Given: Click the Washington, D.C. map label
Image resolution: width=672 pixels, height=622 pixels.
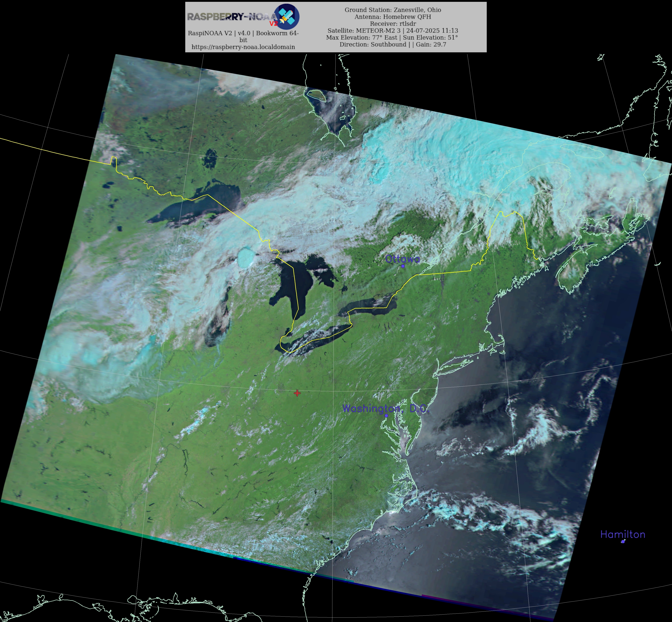Looking at the screenshot, I should 385,409.
